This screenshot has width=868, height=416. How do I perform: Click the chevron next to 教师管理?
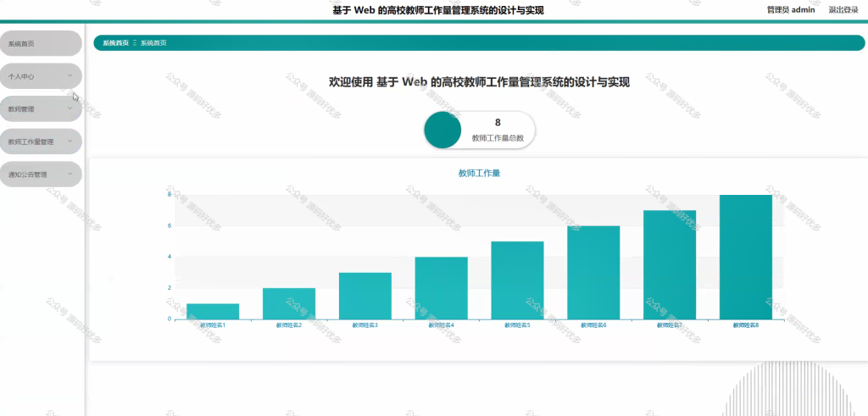click(x=70, y=108)
